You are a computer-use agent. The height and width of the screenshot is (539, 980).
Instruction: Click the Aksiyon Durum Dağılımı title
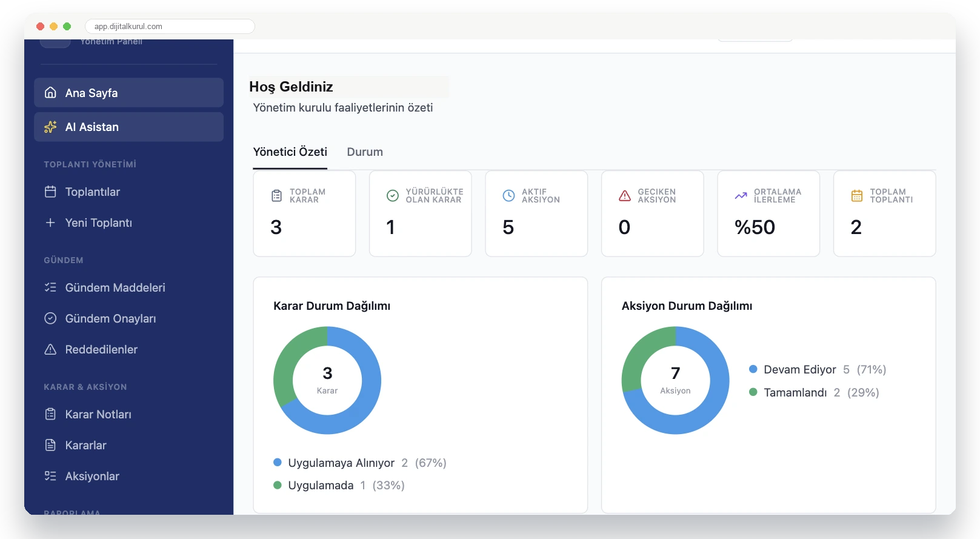(x=687, y=306)
